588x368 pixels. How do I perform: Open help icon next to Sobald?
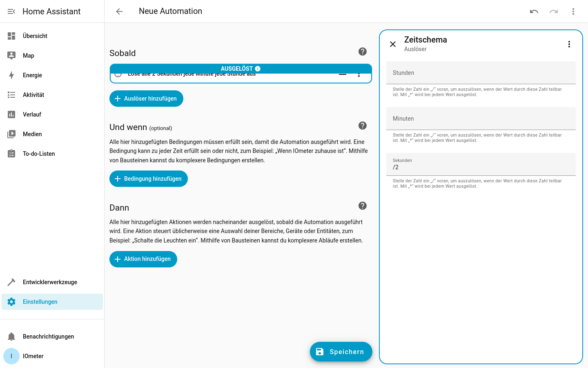coord(363,52)
